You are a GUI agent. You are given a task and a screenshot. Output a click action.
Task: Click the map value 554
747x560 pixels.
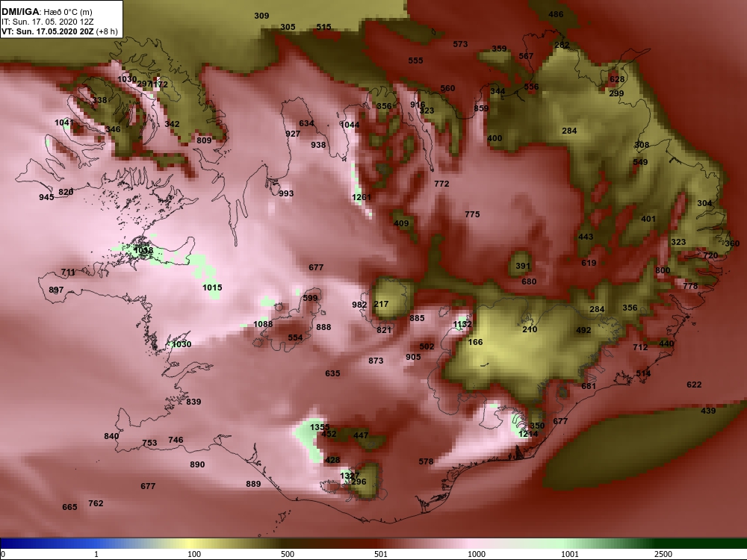tap(295, 337)
